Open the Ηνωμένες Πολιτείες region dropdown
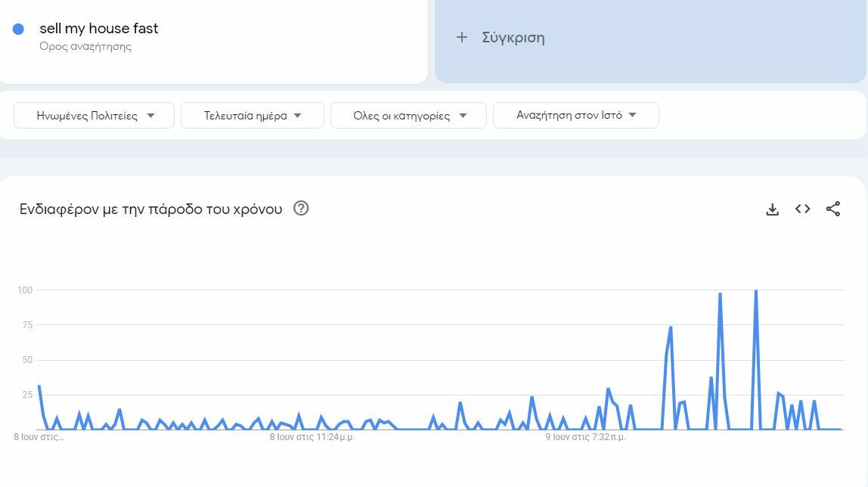This screenshot has height=487, width=868. 93,115
